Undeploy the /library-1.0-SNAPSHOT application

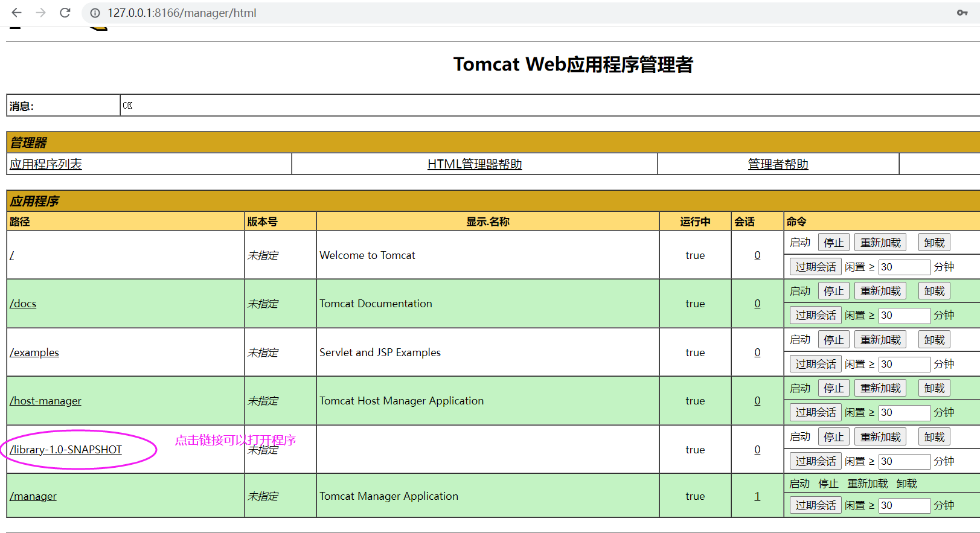[x=934, y=437]
